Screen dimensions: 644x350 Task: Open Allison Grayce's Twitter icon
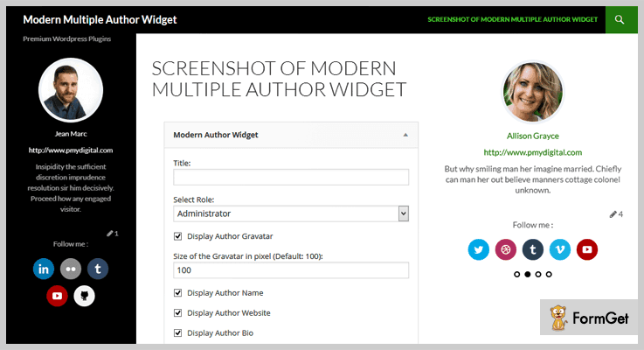(479, 249)
